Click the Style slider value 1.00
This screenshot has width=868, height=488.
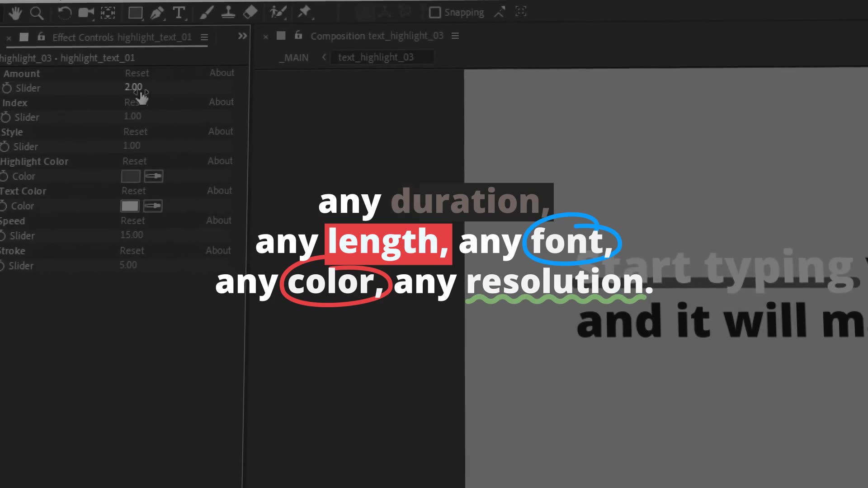click(x=132, y=145)
